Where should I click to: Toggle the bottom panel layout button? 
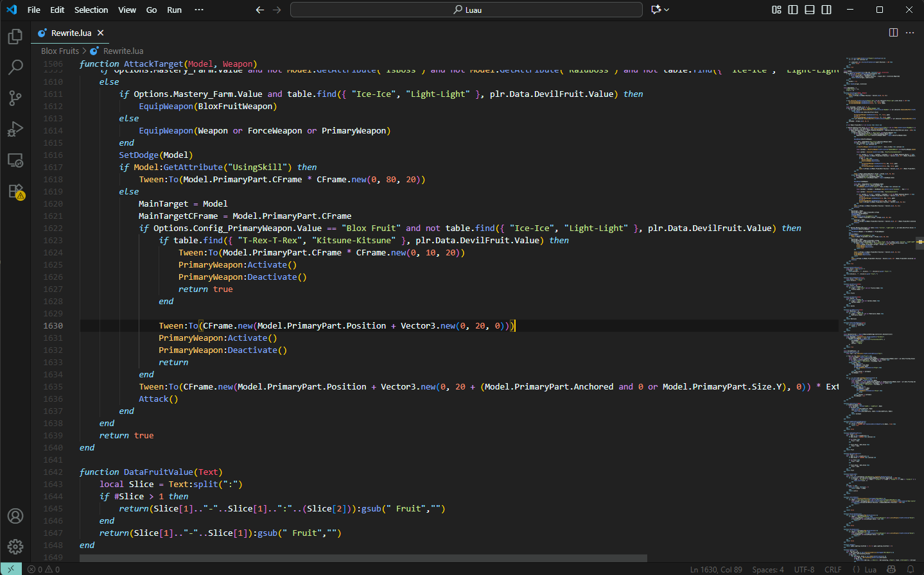pos(810,10)
